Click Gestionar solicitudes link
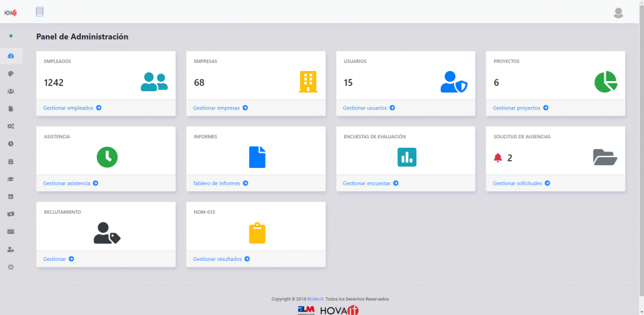 [521, 184]
